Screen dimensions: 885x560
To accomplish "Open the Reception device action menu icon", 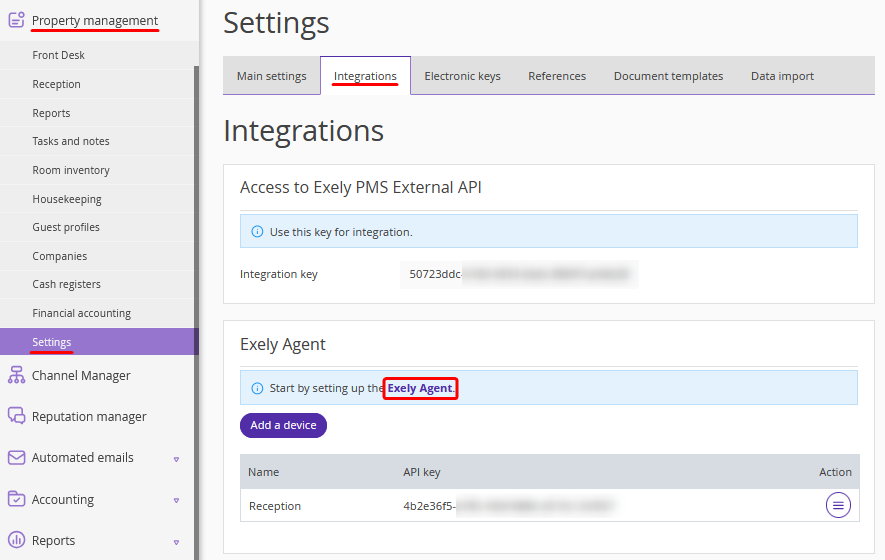I will (838, 506).
